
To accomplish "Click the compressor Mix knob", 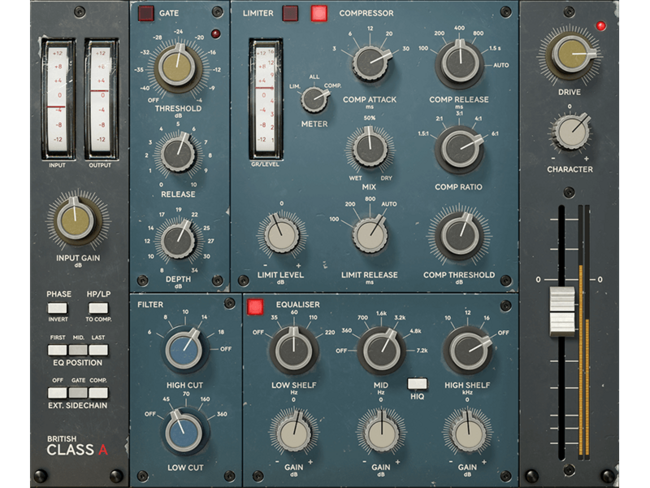I will 369,148.
